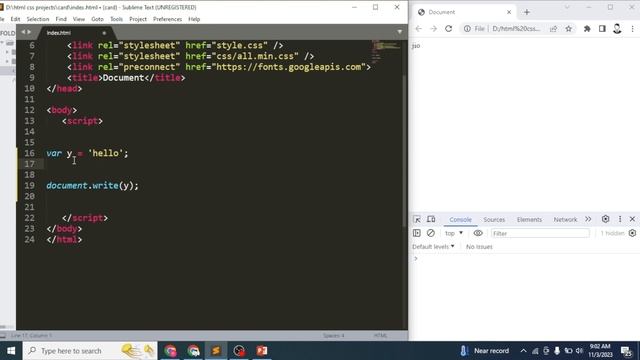The width and height of the screenshot is (640, 360).
Task: Toggle Chrome side panel icon
Action: tap(602, 29)
